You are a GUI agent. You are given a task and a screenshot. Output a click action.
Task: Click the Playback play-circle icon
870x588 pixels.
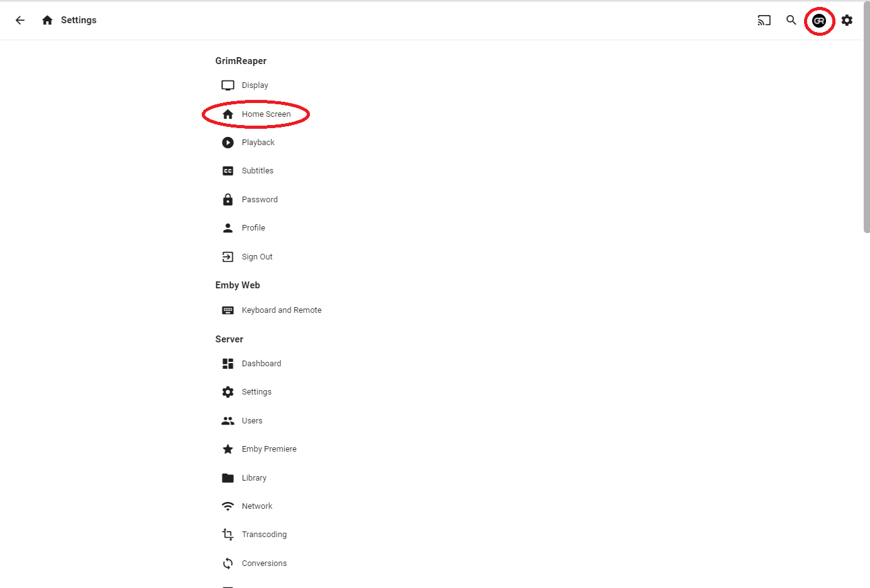[228, 143]
